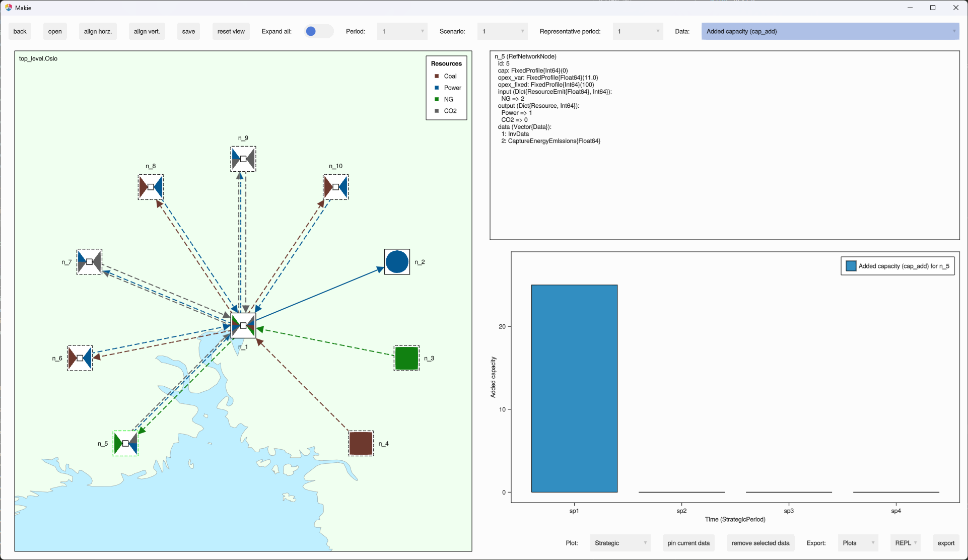This screenshot has height=560, width=968.
Task: Click the n_10 node icon
Action: pos(336,187)
